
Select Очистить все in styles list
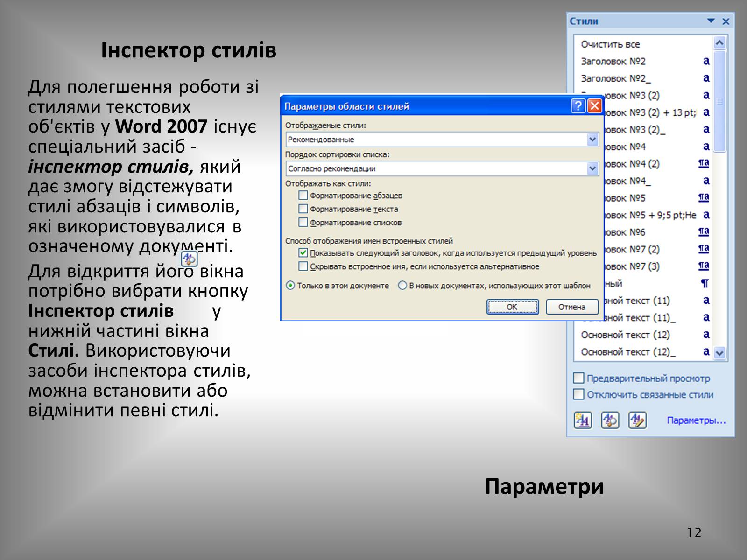(x=610, y=44)
